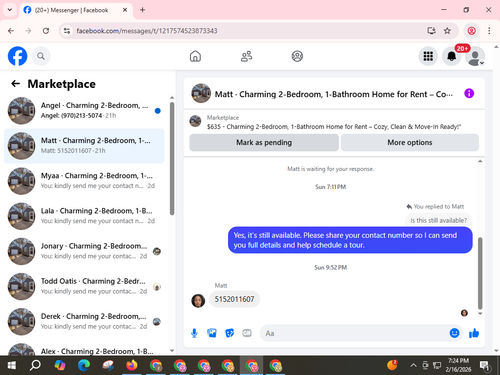The image size is (500, 375).
Task: Open the purple conversation info icon
Action: [x=469, y=94]
